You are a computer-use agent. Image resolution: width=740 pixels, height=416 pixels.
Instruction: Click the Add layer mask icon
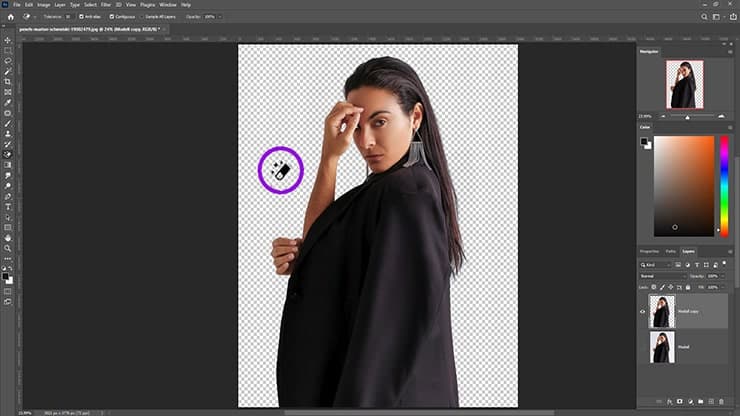tap(680, 402)
